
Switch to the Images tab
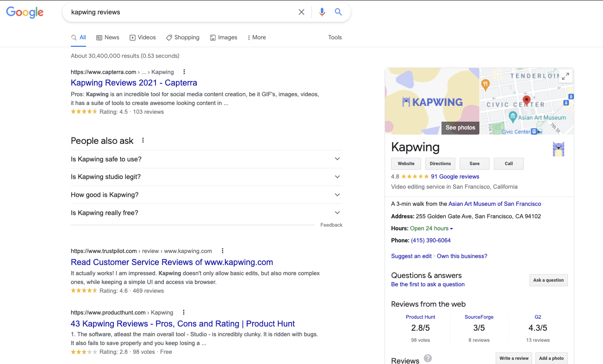224,37
